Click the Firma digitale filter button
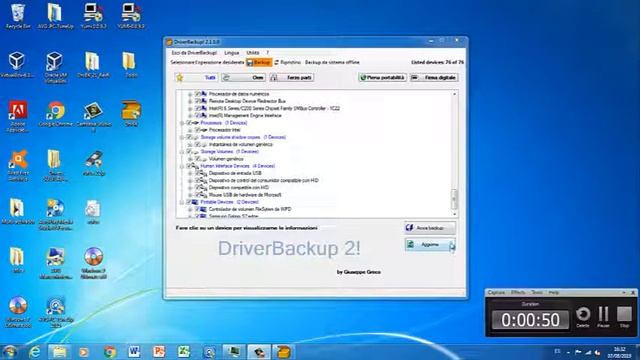 point(434,78)
